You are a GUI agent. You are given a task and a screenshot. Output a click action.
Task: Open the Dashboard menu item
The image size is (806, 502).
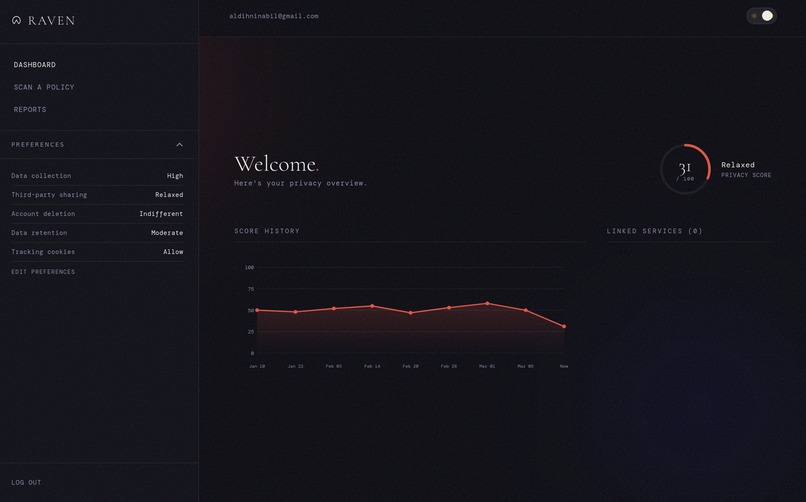35,65
